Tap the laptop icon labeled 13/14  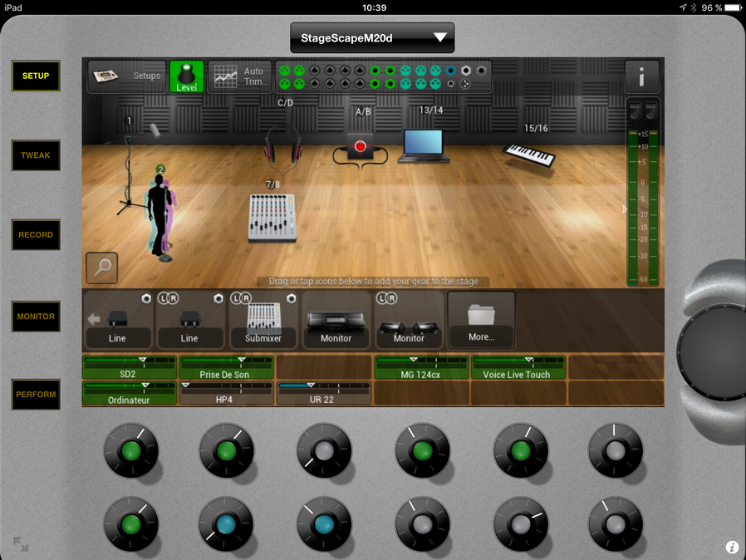click(x=424, y=145)
